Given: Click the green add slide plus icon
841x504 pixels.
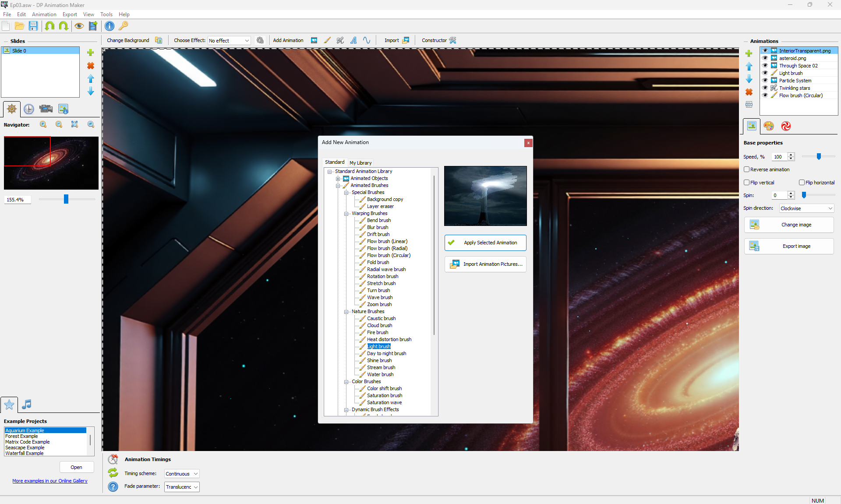Looking at the screenshot, I should coord(91,53).
